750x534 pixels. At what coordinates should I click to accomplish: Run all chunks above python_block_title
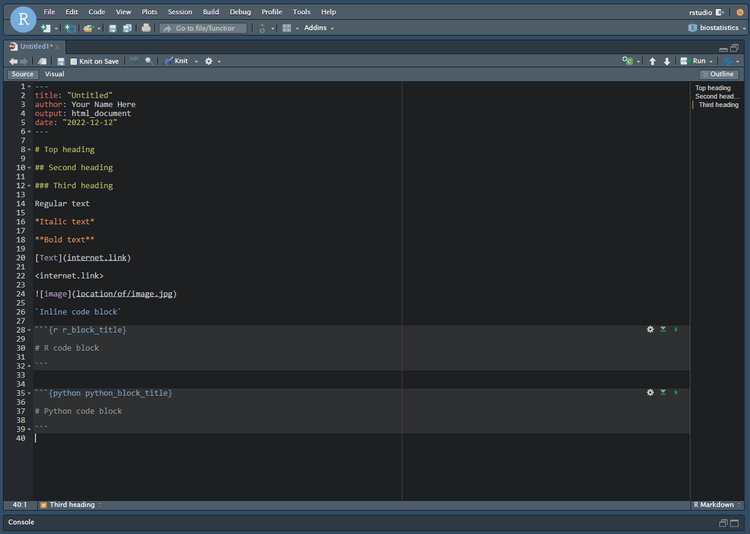(x=663, y=392)
